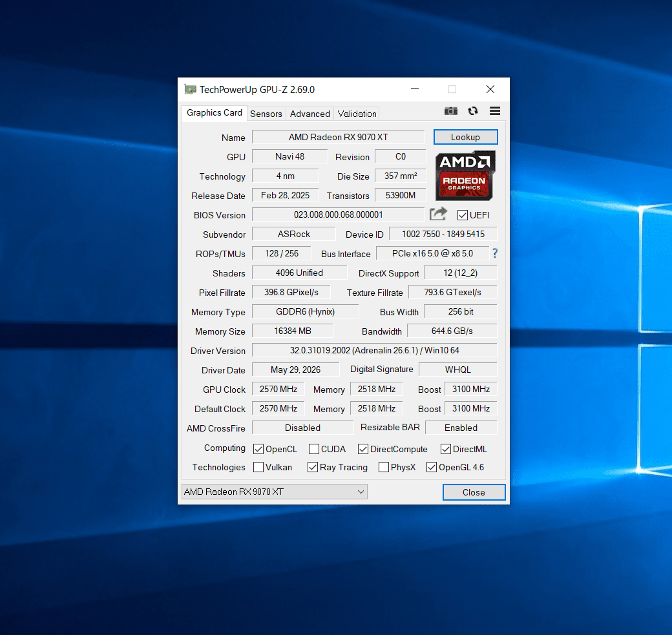Click Texture Fillrate '793.6 GTexel/s'

coord(453,292)
